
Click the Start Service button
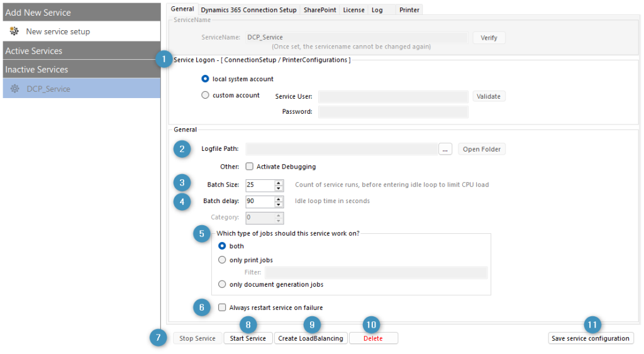[x=248, y=338]
